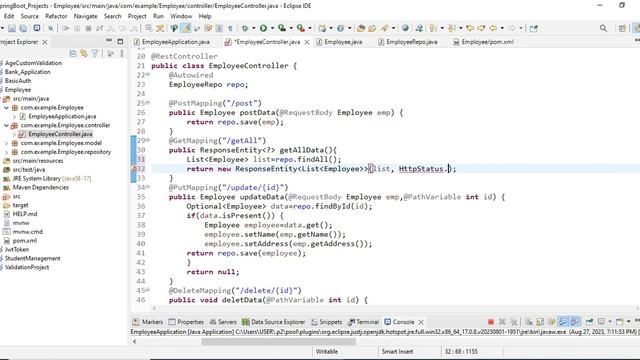The height and width of the screenshot is (360, 640).
Task: Maximize the Project Explorer panel
Action: (120, 41)
